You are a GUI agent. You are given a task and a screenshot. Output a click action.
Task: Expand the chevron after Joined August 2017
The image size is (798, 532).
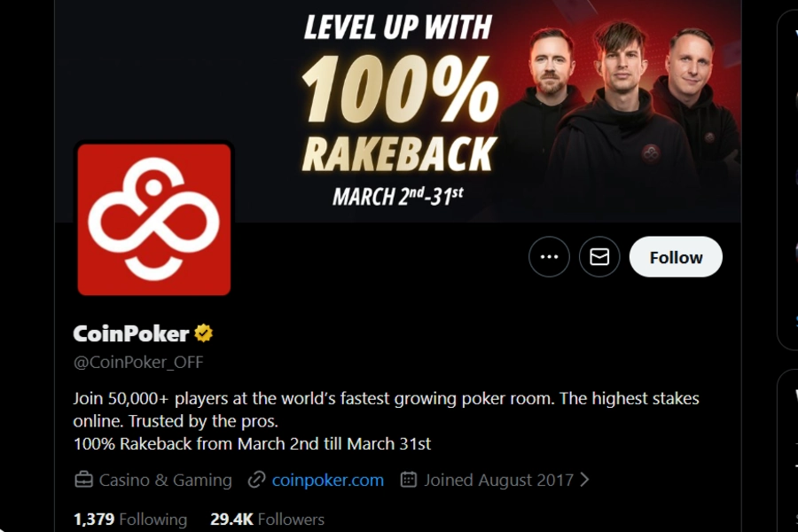tap(585, 480)
